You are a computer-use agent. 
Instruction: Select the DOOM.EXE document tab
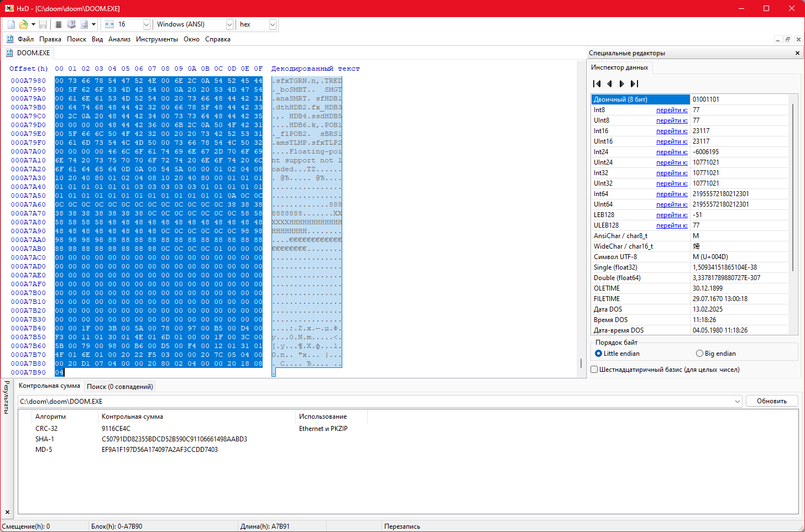click(x=28, y=53)
